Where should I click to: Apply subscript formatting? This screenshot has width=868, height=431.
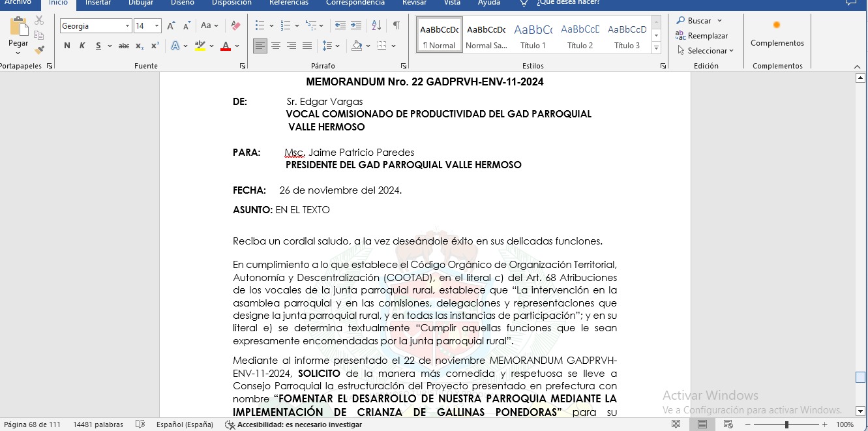pyautogui.click(x=140, y=46)
